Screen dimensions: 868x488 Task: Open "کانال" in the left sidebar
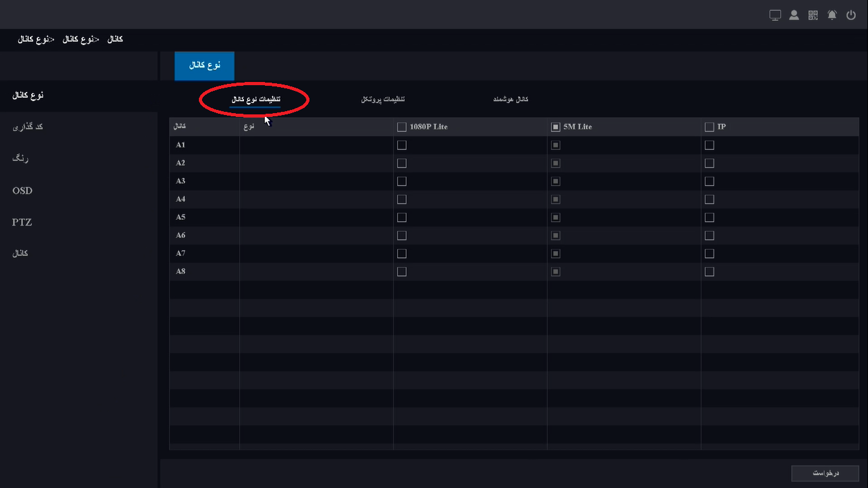(20, 254)
